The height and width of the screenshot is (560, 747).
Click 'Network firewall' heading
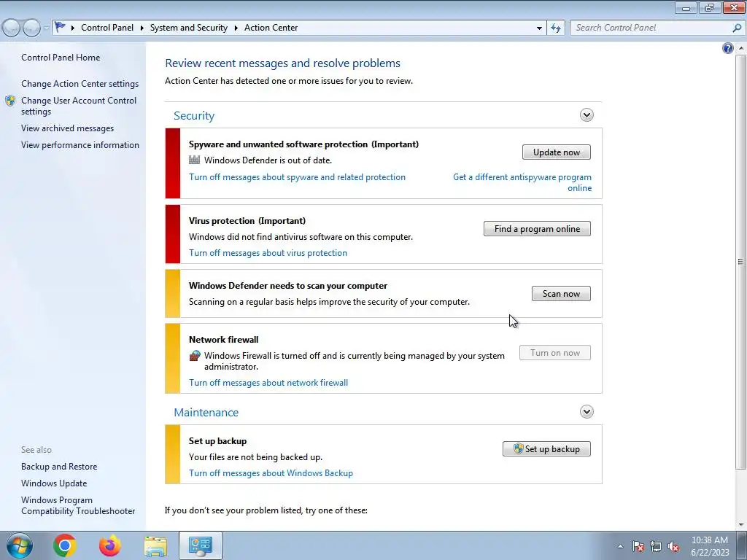tap(223, 340)
